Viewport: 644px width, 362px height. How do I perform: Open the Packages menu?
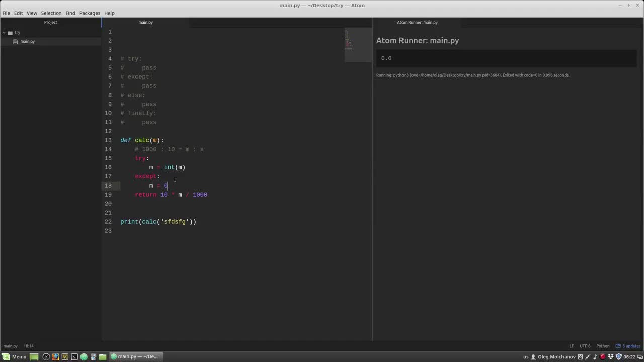(x=90, y=13)
